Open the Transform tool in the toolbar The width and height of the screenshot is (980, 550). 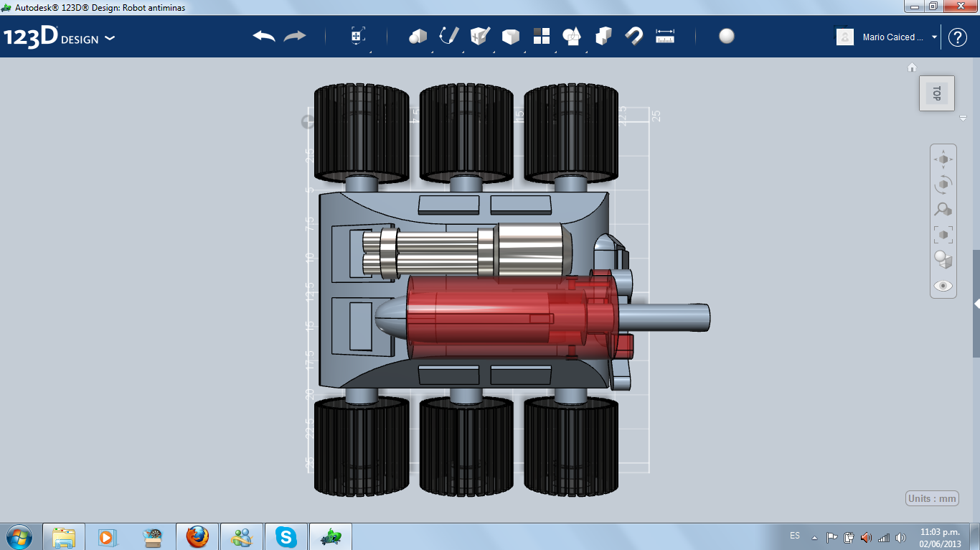(357, 37)
